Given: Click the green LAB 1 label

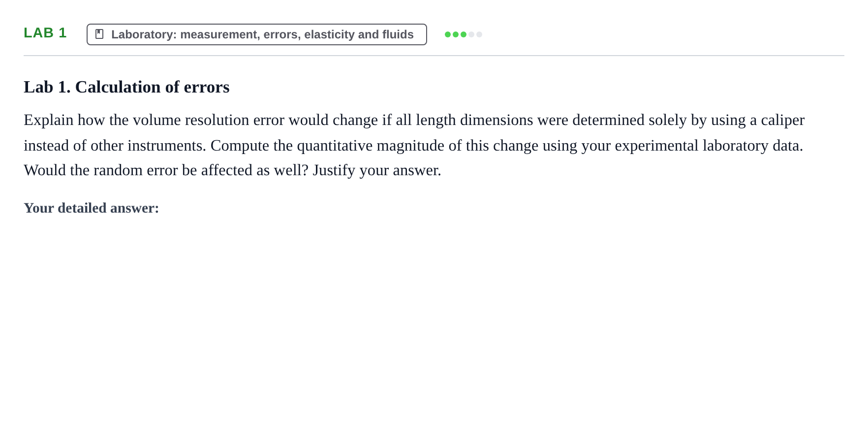Looking at the screenshot, I should 45,33.
